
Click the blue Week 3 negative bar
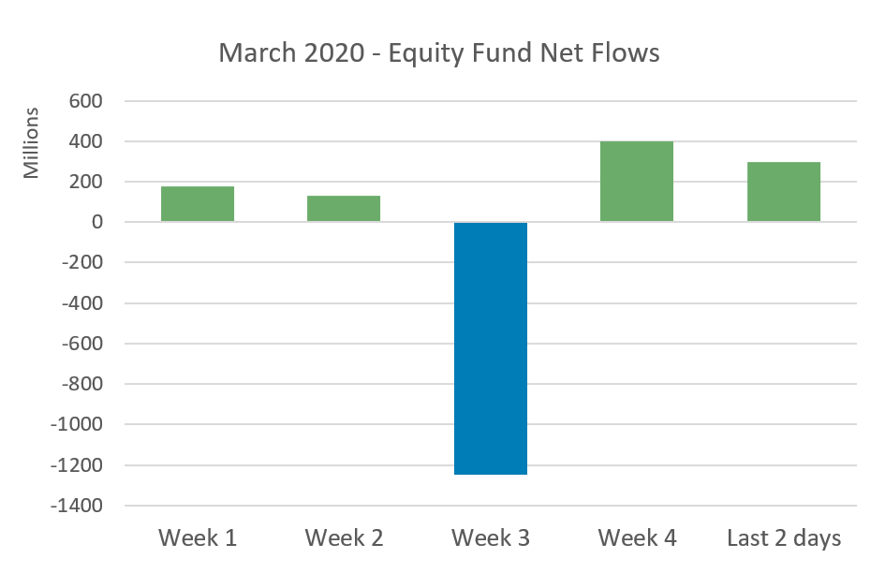click(491, 348)
